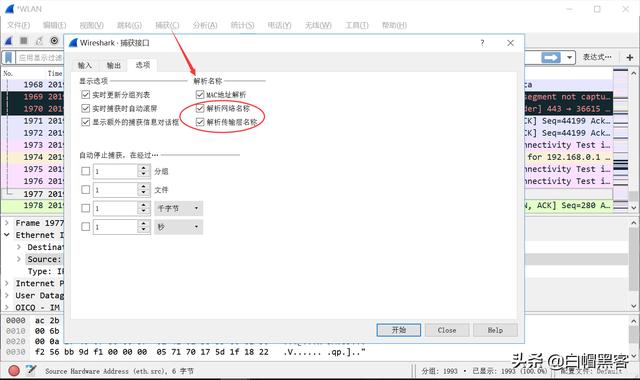The image size is (640, 380).
Task: Toggle real-time packet list update checkbox (实时更新分组列表)
Action: coord(85,95)
